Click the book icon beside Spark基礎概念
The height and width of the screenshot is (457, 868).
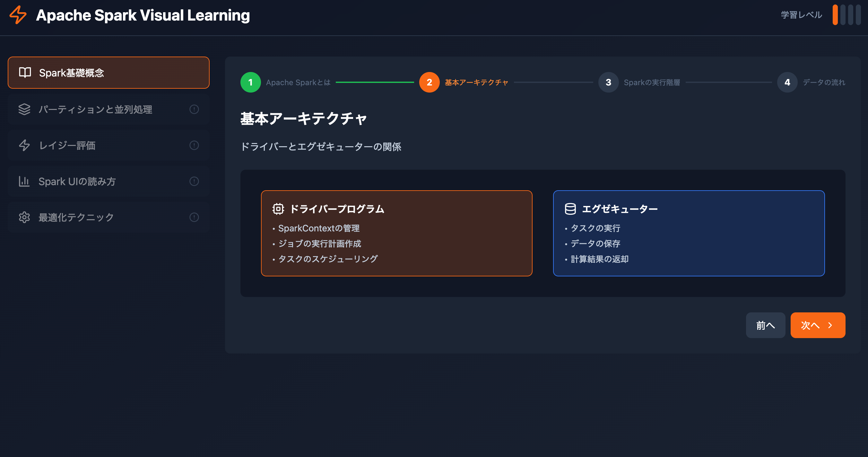(25, 73)
